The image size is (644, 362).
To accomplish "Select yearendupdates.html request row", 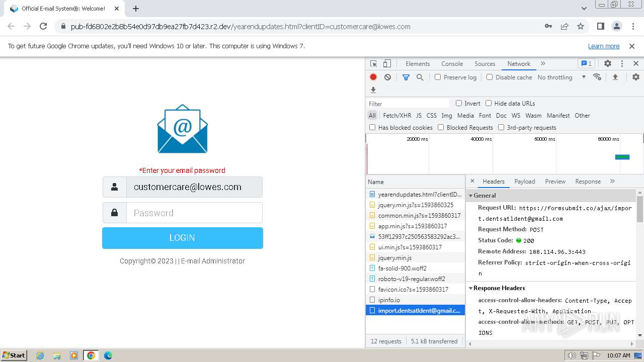I will [415, 194].
